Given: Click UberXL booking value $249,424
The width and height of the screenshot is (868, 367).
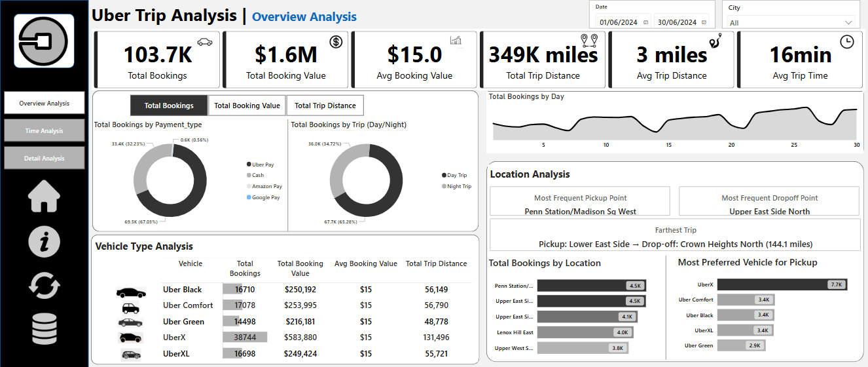Looking at the screenshot, I should 300,353.
